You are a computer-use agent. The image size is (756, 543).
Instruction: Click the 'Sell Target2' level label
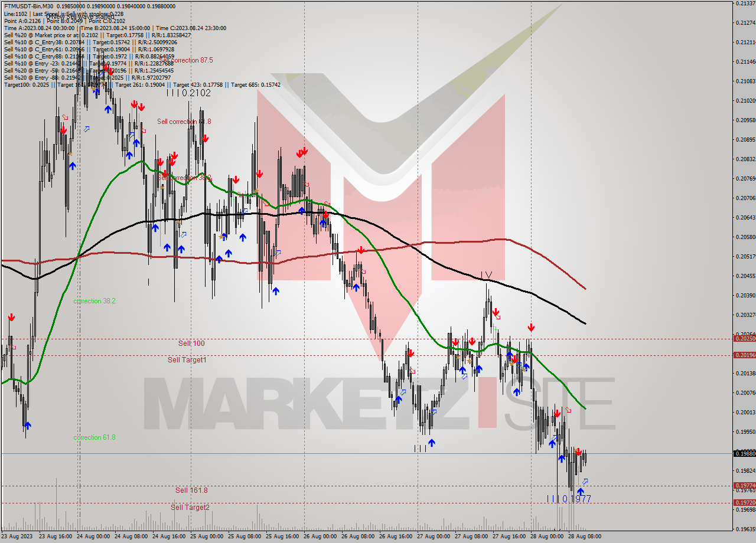pos(190,507)
